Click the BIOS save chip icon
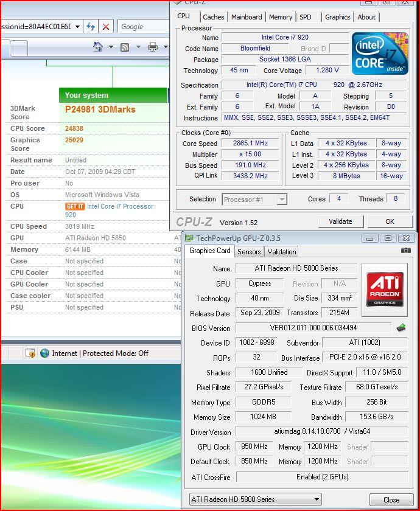Viewport: 420px width, 511px height. coord(401,327)
